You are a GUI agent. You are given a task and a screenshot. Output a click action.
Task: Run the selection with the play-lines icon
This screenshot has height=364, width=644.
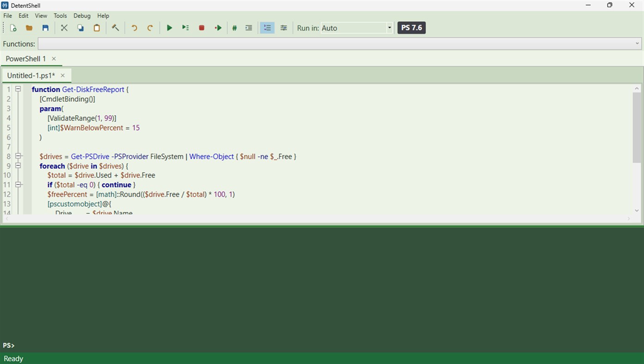(185, 28)
